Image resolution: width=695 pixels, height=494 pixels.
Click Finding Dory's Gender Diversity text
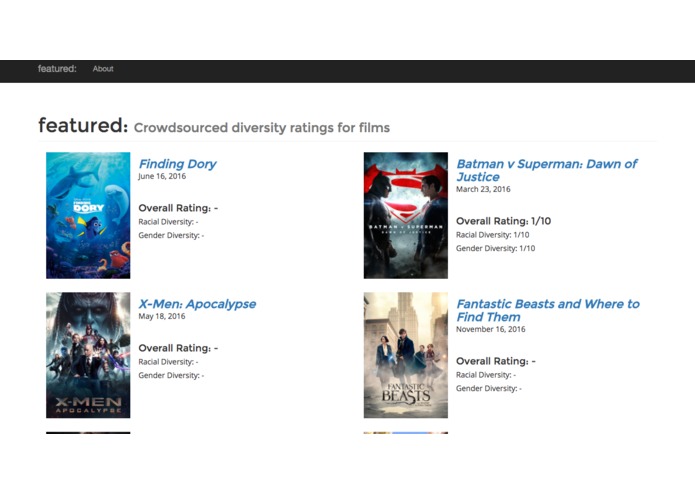(x=171, y=236)
